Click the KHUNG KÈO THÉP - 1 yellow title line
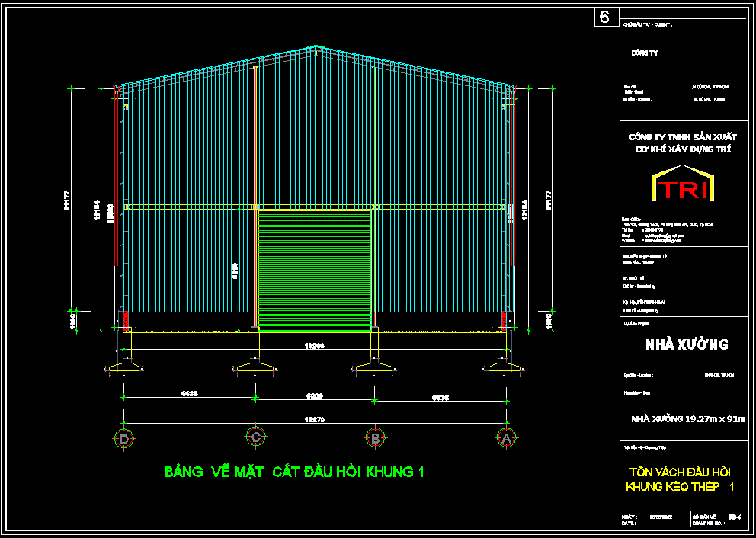This screenshot has width=756, height=538. click(x=681, y=488)
